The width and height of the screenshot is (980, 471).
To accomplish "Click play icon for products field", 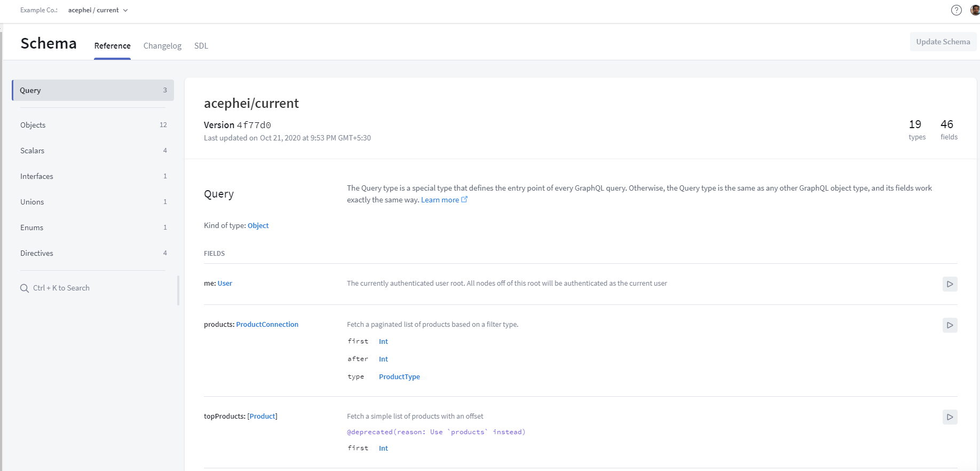I will tap(950, 325).
